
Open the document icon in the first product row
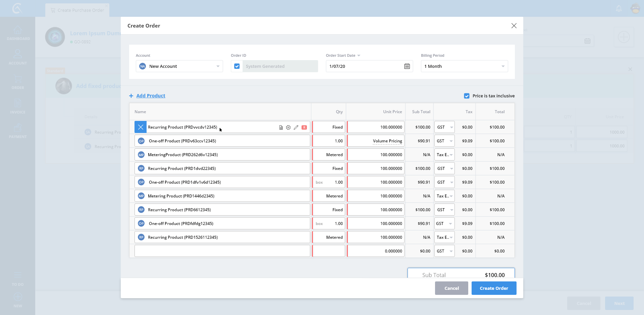pos(281,128)
